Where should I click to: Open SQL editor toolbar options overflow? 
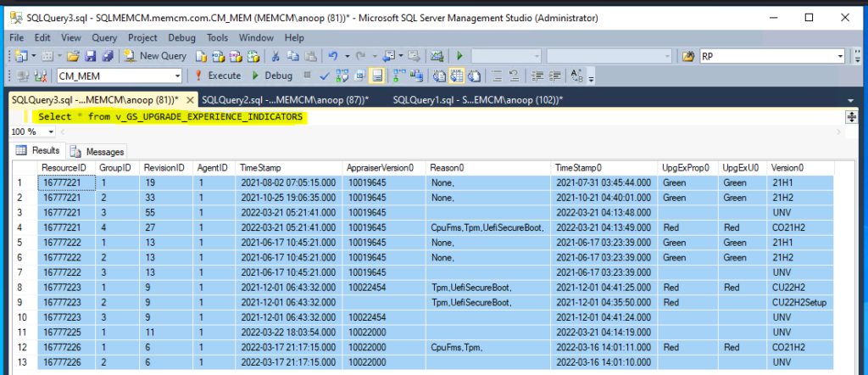(591, 79)
